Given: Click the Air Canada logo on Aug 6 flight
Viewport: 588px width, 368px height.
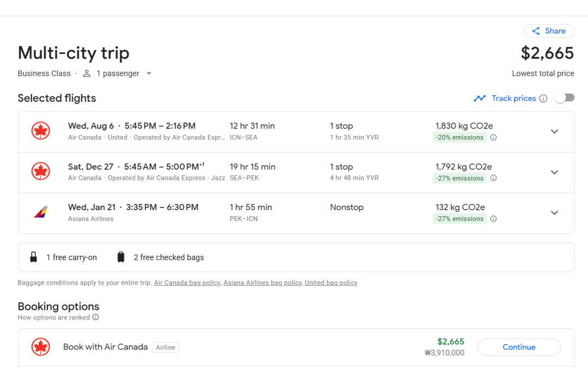Looking at the screenshot, I should (x=41, y=131).
